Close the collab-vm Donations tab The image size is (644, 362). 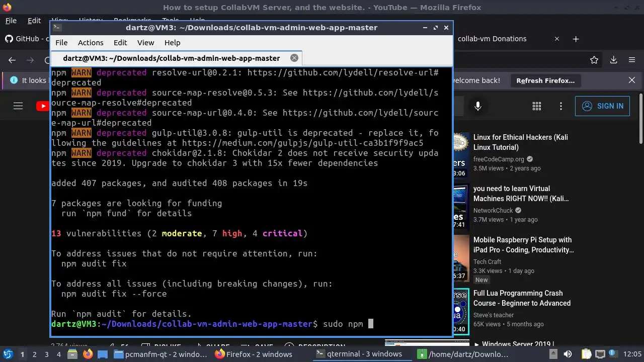(556, 39)
